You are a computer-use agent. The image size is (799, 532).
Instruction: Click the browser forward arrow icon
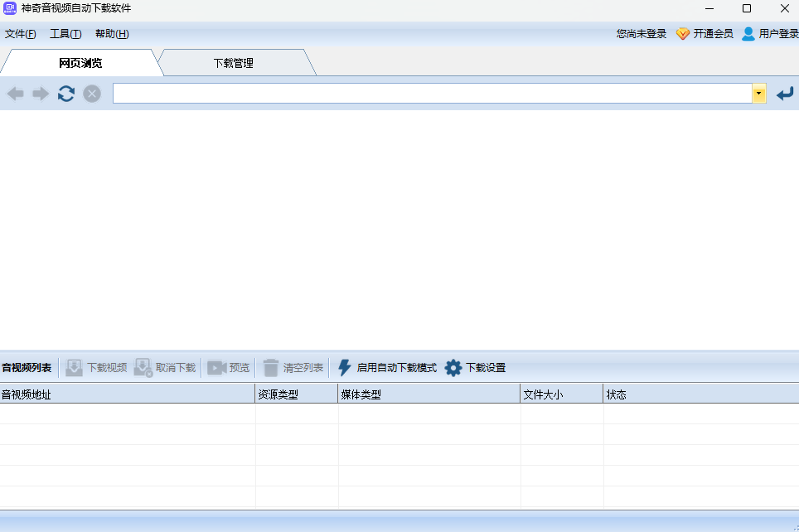(x=41, y=94)
